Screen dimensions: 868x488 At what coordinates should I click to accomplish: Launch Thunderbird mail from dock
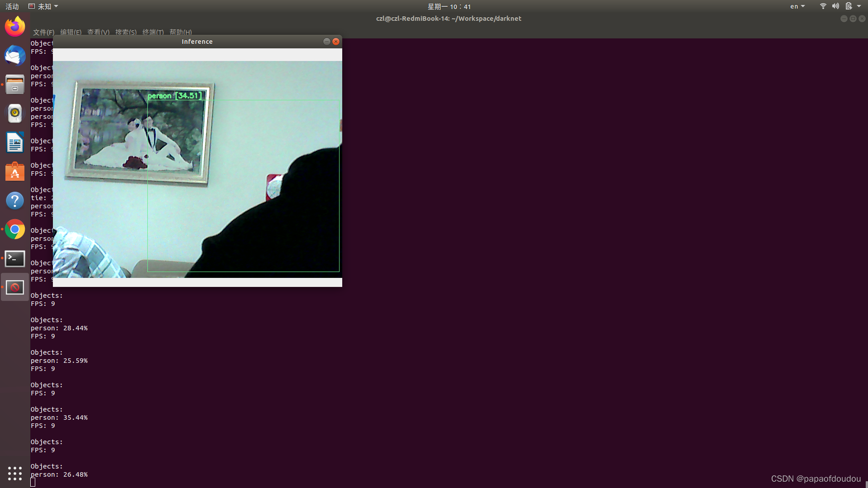[15, 56]
